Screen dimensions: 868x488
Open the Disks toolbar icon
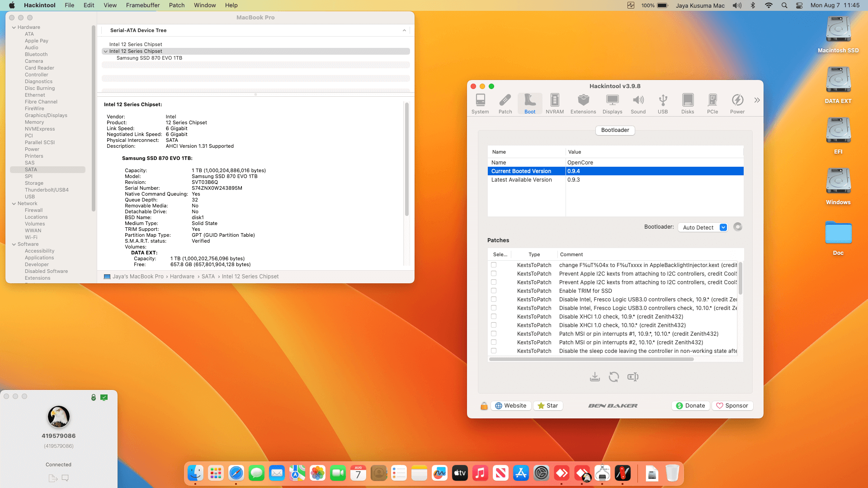coord(687,103)
